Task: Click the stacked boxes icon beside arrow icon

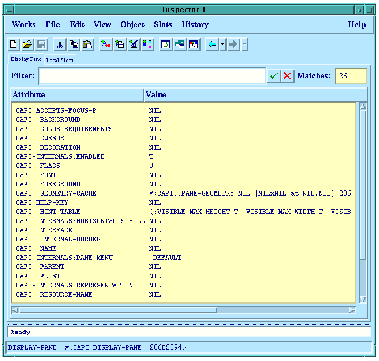Action: [120, 44]
